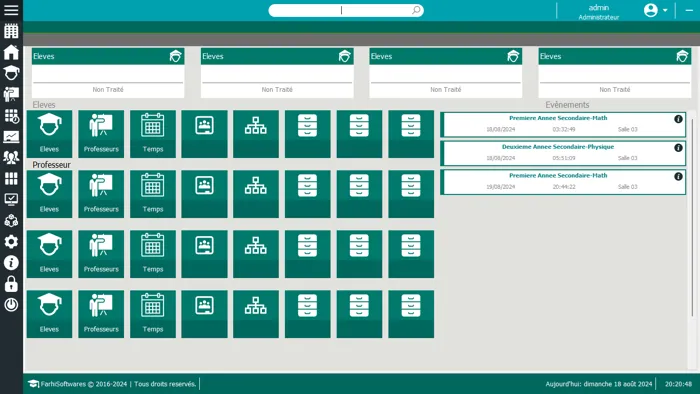Click the building calendar icon below the hamburger menu

tap(11, 31)
